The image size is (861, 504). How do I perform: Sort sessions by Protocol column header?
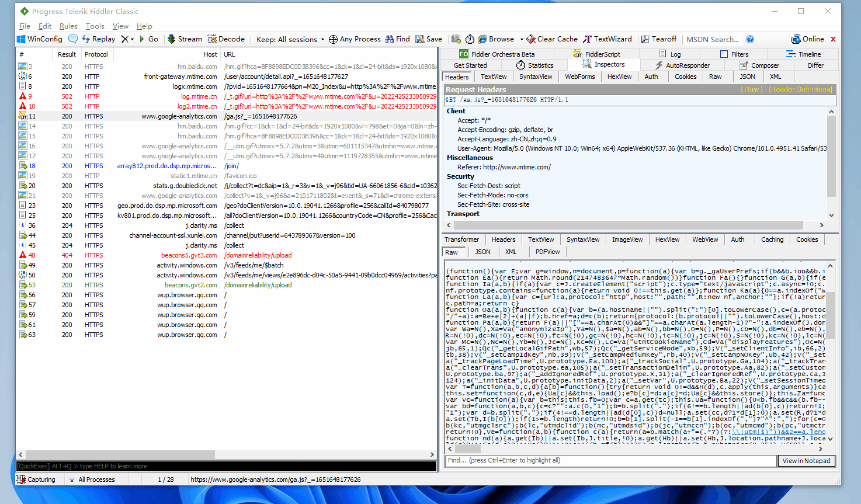96,54
